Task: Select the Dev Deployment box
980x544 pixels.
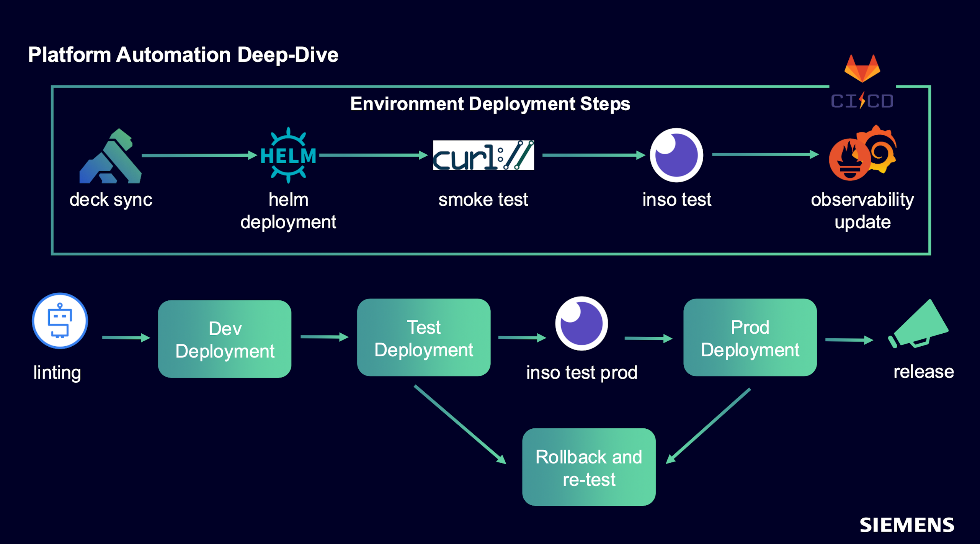Action: coord(225,339)
